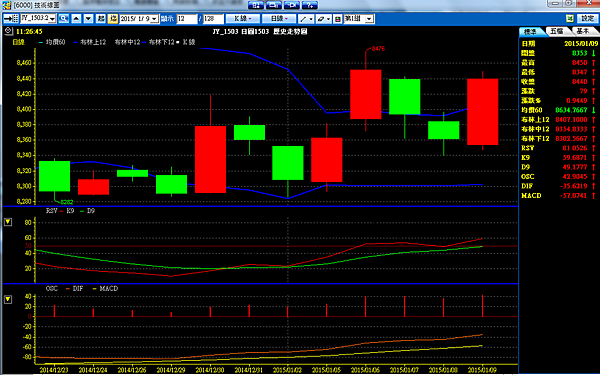Screen dimensions: 600x375
Task: Click the first title bar window layout icon
Action: (x=255, y=5)
